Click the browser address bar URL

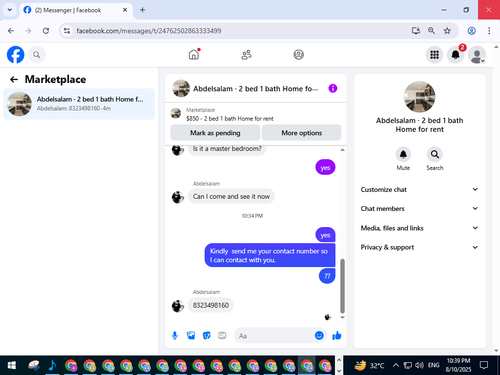149,31
